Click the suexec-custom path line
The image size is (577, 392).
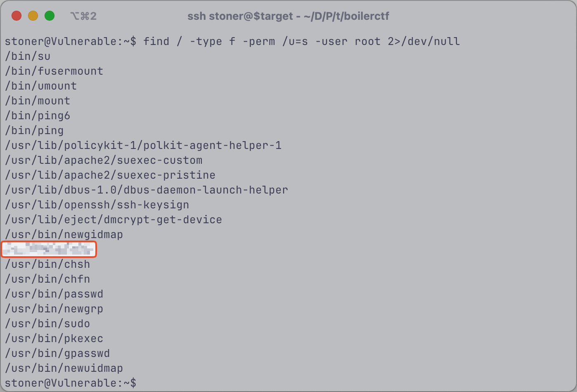click(x=104, y=160)
